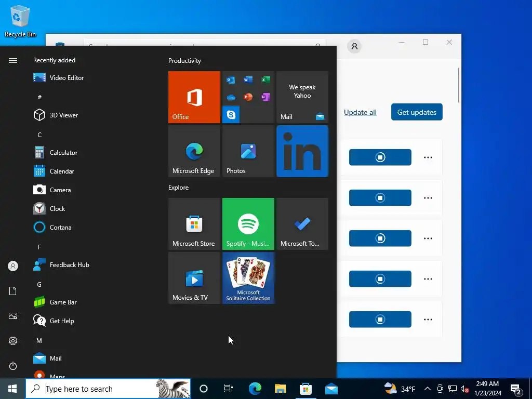The image size is (532, 399).
Task: Open Feedback Hub
Action: [61, 264]
